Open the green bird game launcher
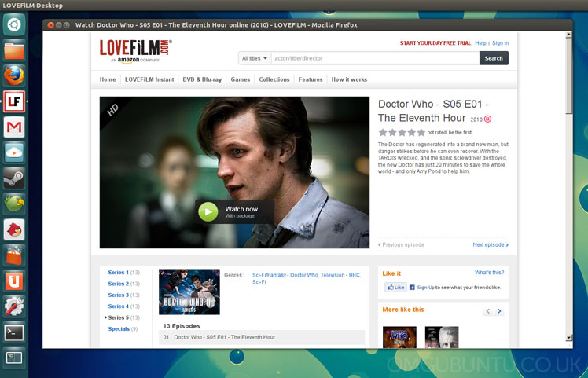Viewport: 588px width, 378px height. tap(14, 204)
